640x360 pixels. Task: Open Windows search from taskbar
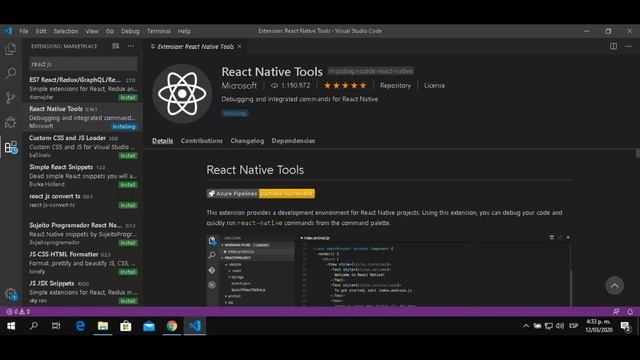click(x=33, y=326)
